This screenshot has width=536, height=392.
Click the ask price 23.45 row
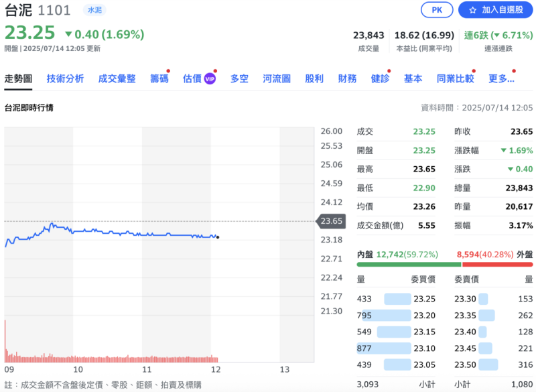[494, 348]
